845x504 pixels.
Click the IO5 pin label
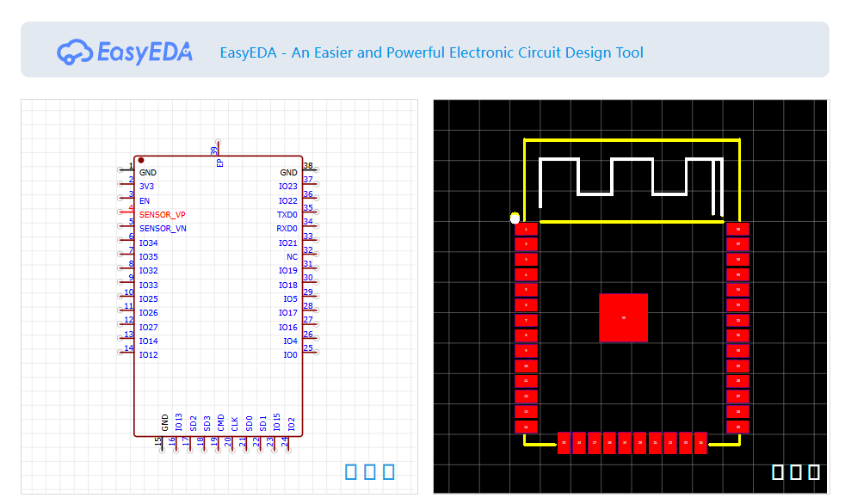point(291,298)
